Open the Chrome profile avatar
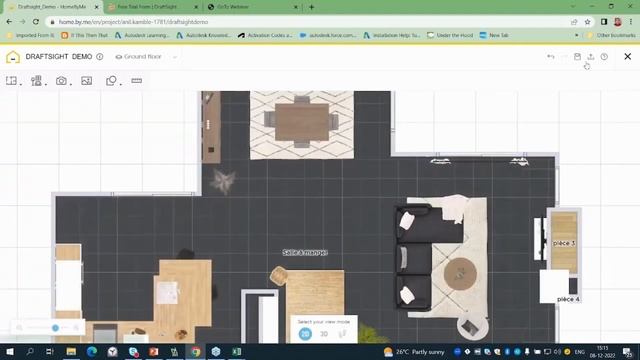640x360 pixels. pyautogui.click(x=618, y=22)
